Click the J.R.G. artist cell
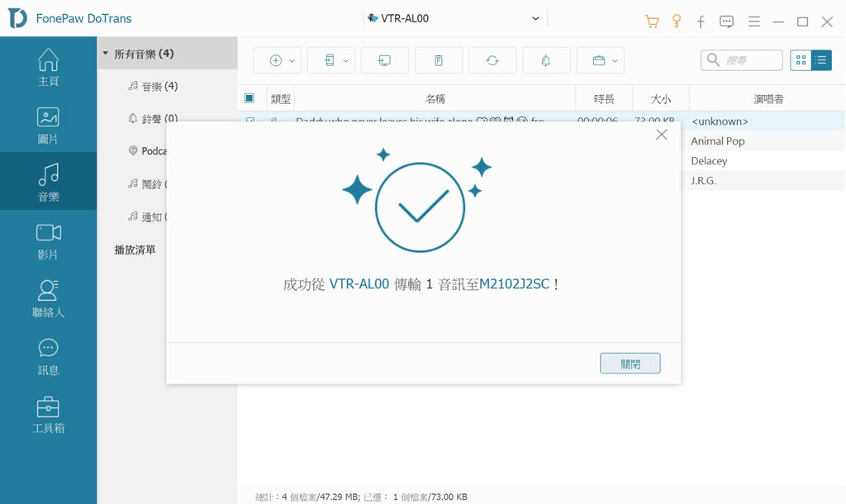This screenshot has height=504, width=846. (704, 181)
